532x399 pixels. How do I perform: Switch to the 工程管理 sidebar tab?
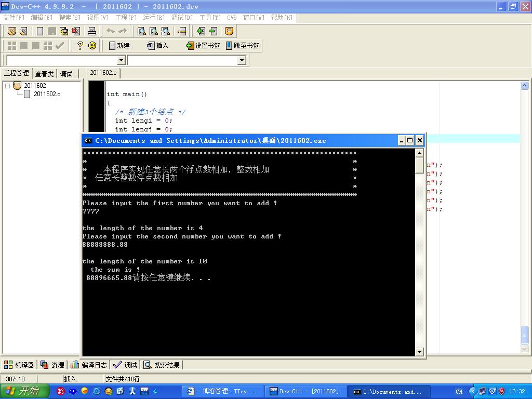coord(16,73)
